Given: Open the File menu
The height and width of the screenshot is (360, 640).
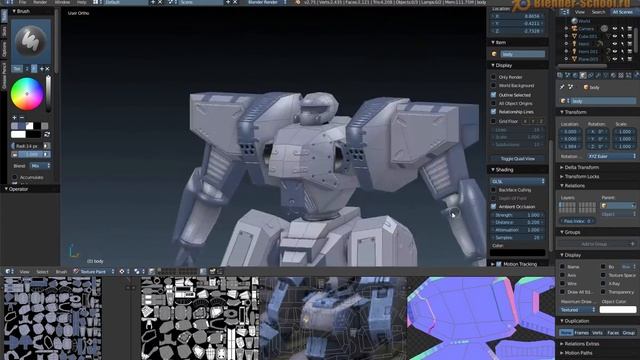Looking at the screenshot, I should point(23,2).
